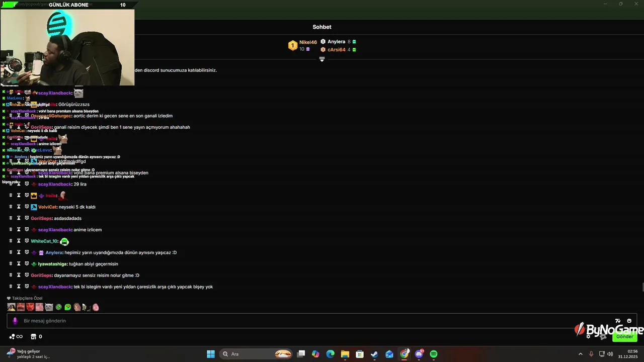
Task: Open the "Yağış geliyor" weather widget
Action: pos(28,354)
